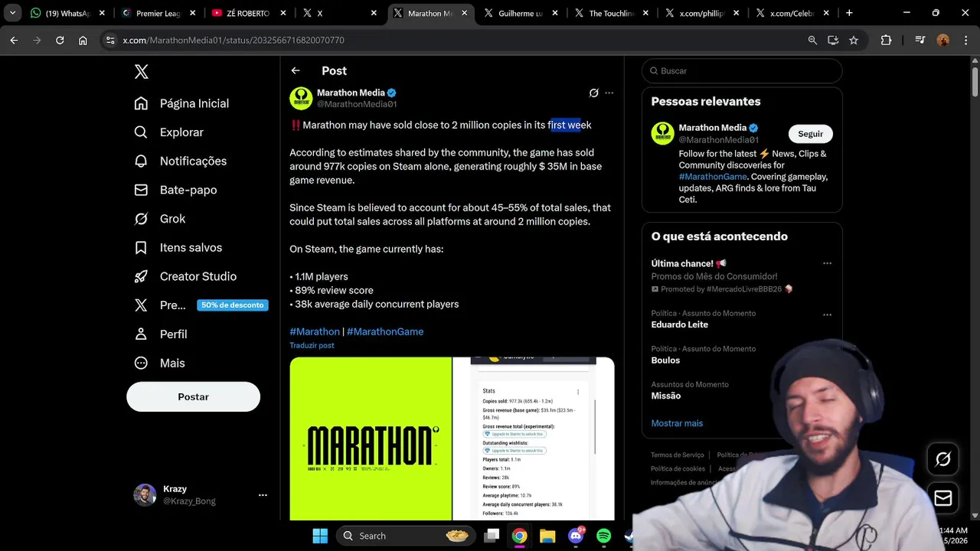Click Traduzir post link
Viewport: 980px width, 551px height.
pyautogui.click(x=312, y=345)
